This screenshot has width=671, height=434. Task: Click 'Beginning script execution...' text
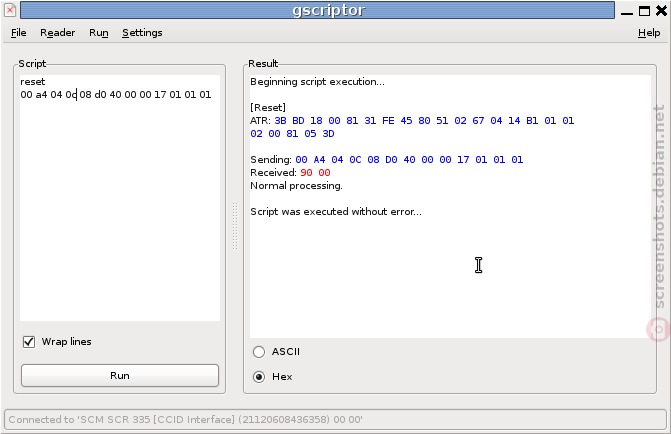point(318,82)
